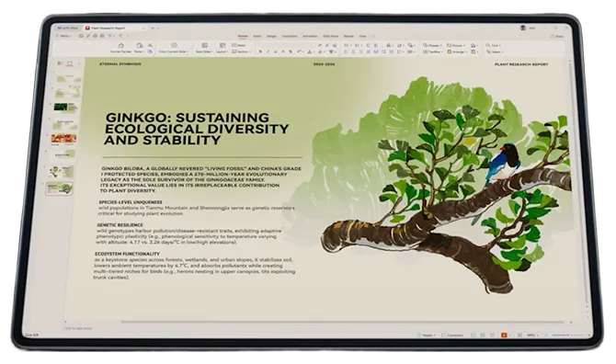Click the font color swatch A
The image size is (616, 364).
point(310,51)
